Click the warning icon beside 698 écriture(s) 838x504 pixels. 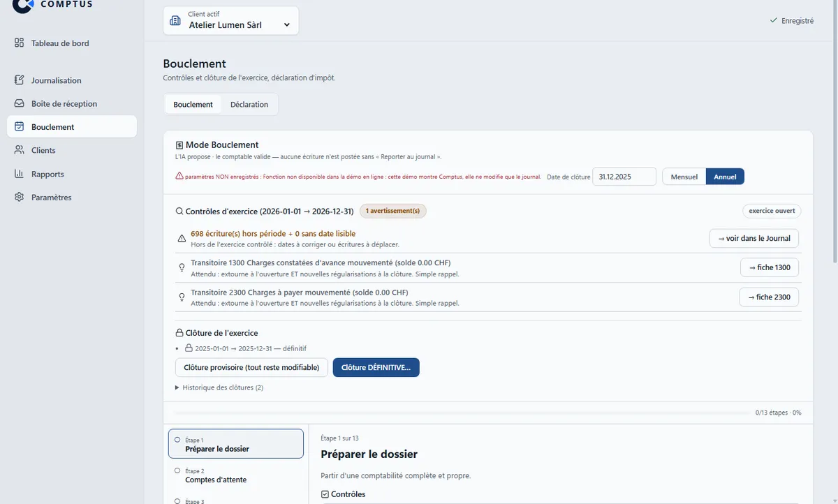pyautogui.click(x=182, y=239)
